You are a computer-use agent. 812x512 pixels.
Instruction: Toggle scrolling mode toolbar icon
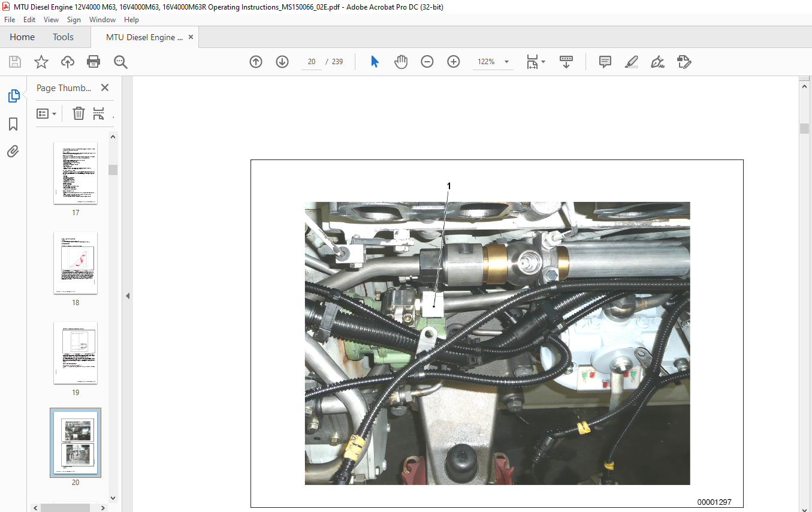tap(566, 62)
